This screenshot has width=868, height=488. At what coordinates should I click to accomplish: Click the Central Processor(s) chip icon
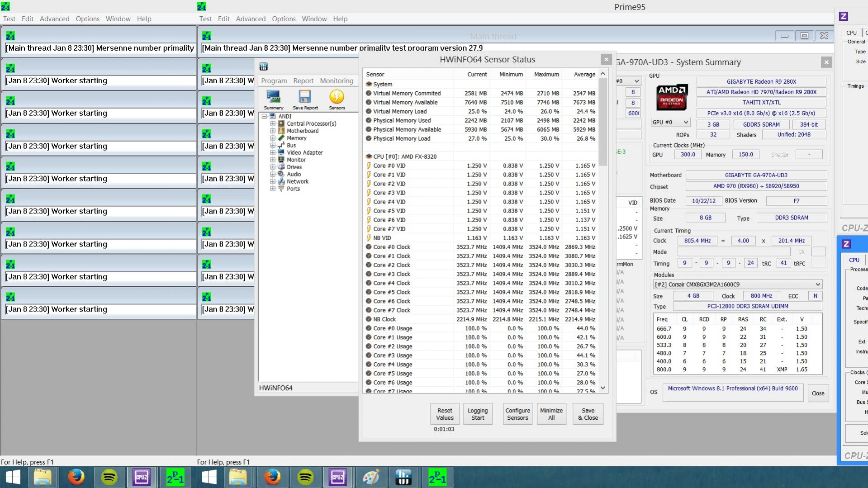point(281,123)
